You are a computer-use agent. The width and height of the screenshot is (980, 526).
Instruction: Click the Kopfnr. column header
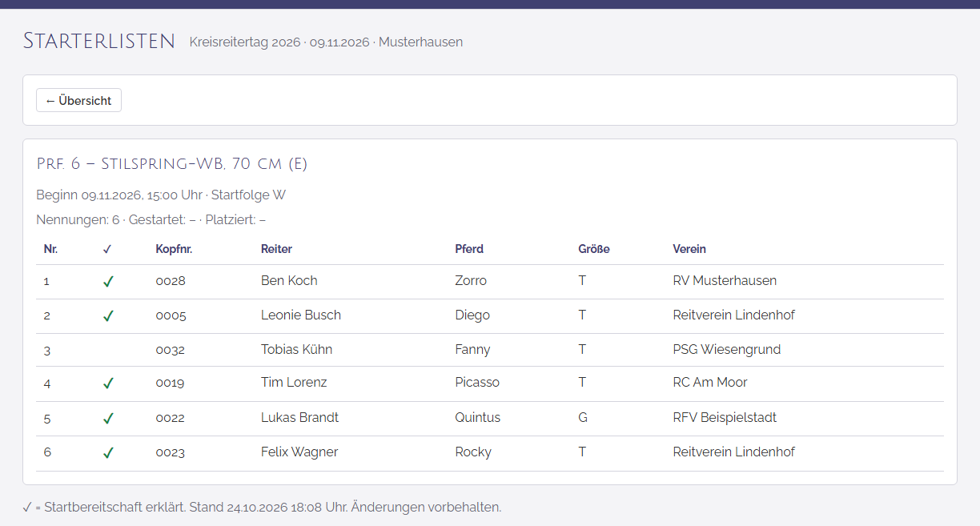[174, 249]
